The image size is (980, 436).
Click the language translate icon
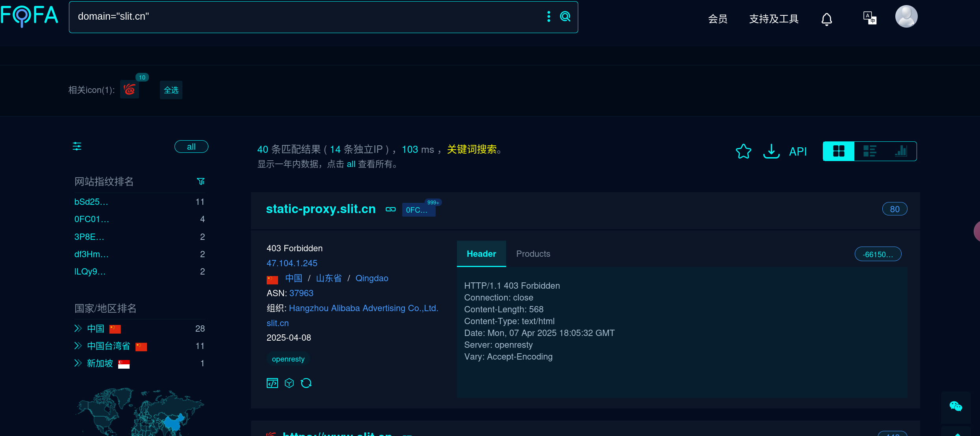tap(869, 18)
